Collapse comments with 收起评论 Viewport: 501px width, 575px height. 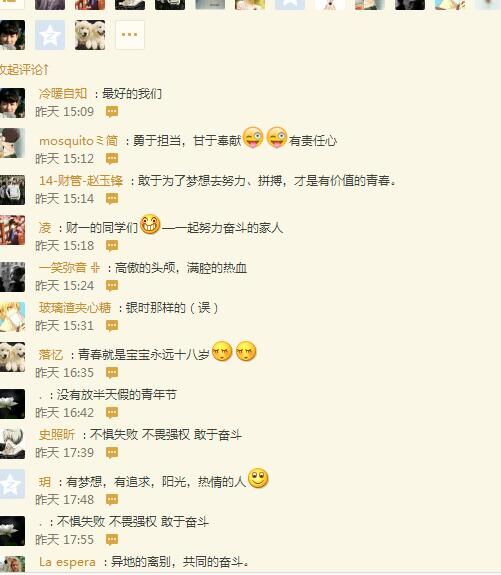click(23, 69)
